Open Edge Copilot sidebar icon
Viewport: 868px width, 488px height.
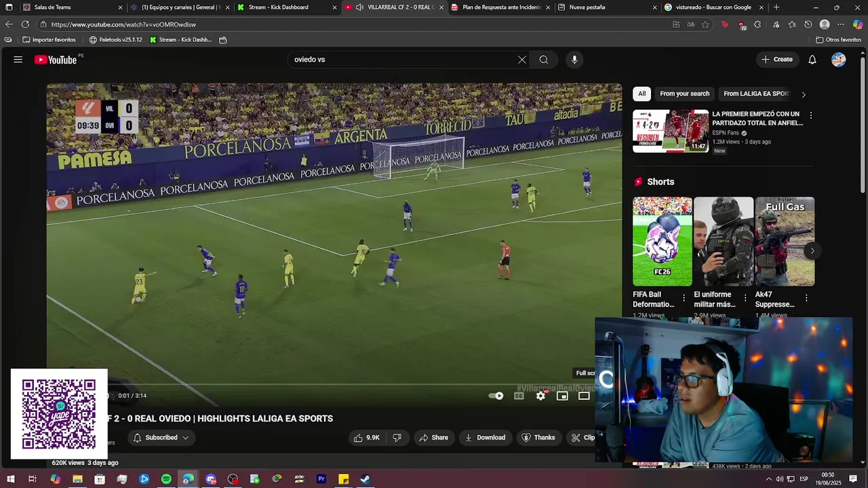point(857,24)
